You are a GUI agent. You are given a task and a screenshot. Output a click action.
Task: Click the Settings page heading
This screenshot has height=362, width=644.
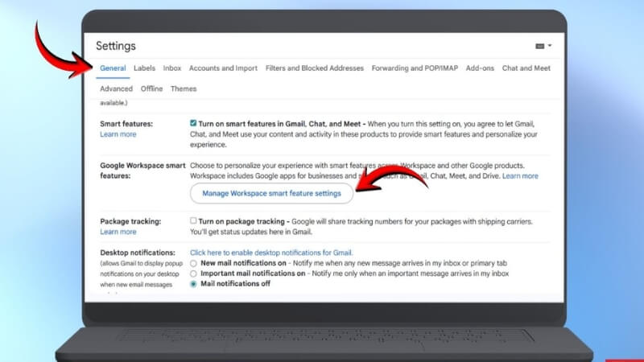[x=116, y=46]
